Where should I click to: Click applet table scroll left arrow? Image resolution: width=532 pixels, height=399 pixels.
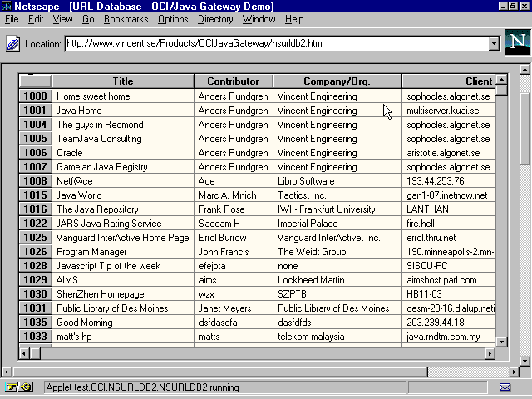(24, 353)
